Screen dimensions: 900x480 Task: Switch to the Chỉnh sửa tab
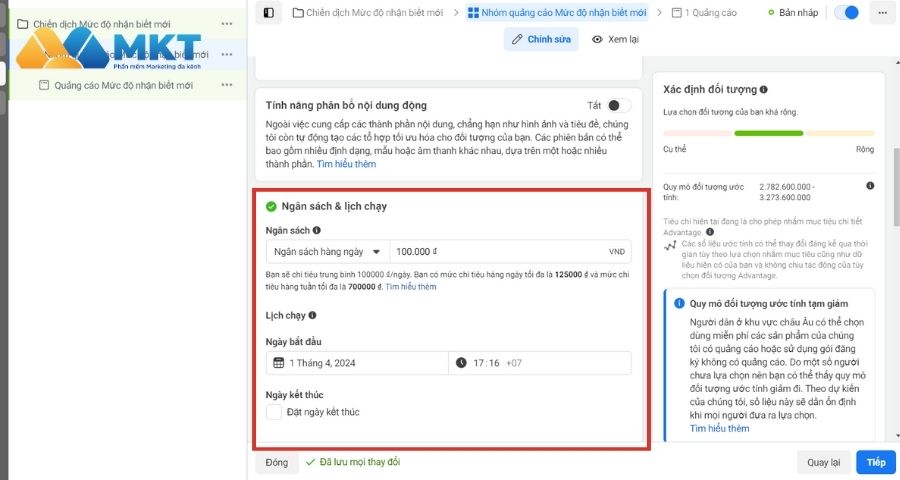pyautogui.click(x=541, y=39)
